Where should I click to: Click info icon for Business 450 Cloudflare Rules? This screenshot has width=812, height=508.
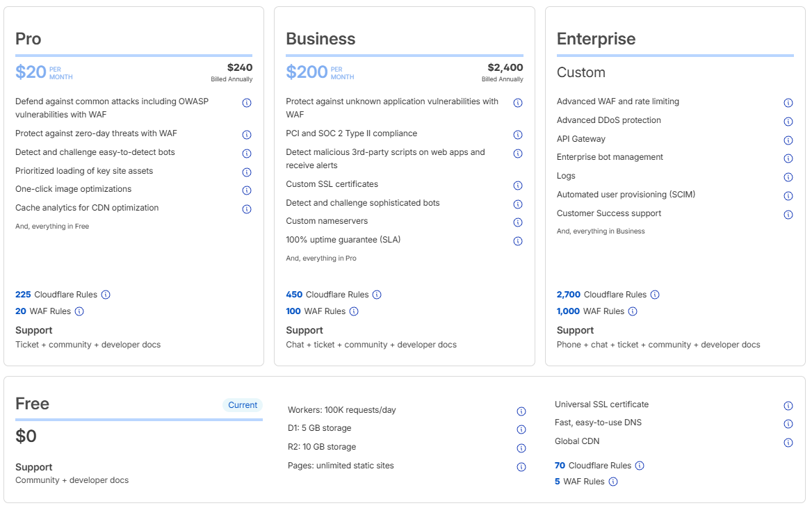click(x=377, y=295)
